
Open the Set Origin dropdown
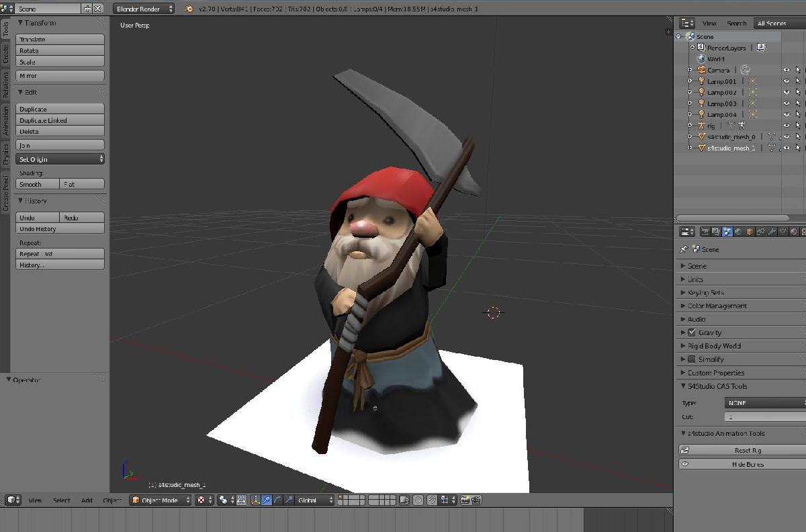click(60, 159)
